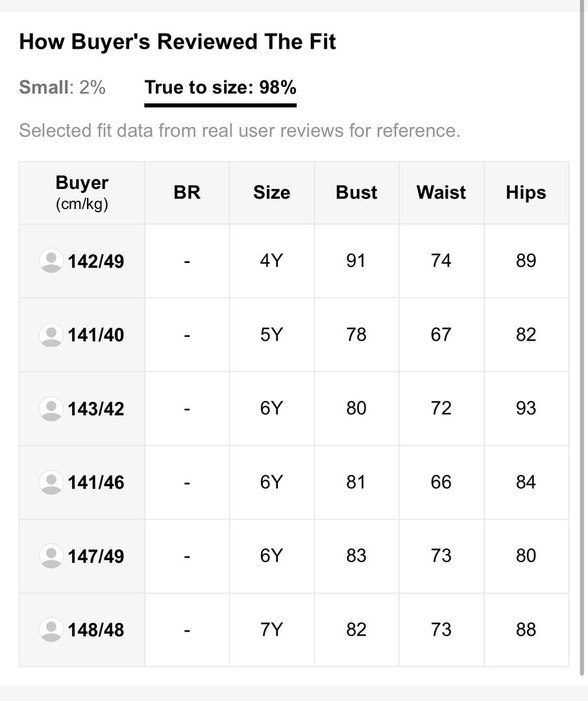This screenshot has width=588, height=701.
Task: Click avatar icon beside buyer 142/49
Action: [x=51, y=261]
